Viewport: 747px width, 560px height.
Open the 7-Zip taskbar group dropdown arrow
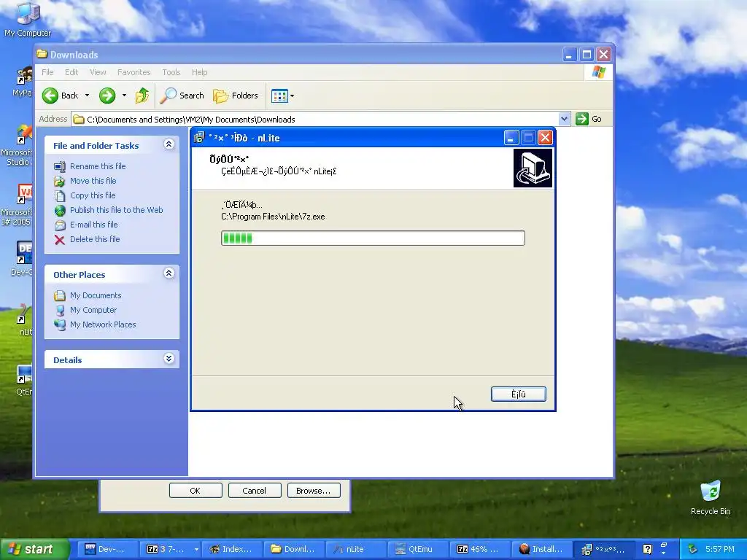tap(196, 550)
